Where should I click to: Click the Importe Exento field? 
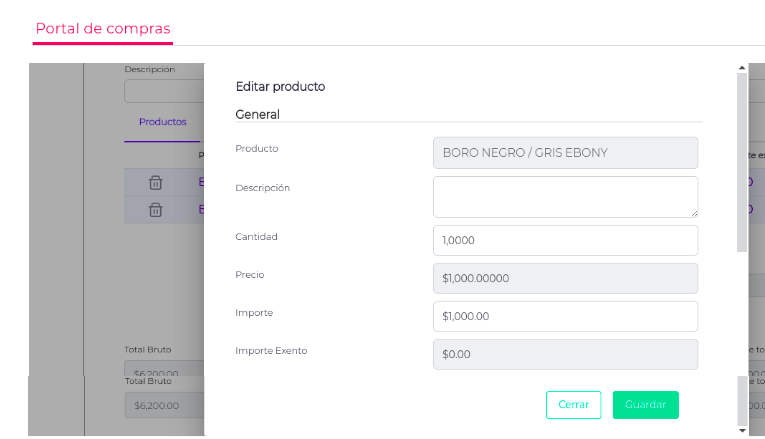coord(565,354)
